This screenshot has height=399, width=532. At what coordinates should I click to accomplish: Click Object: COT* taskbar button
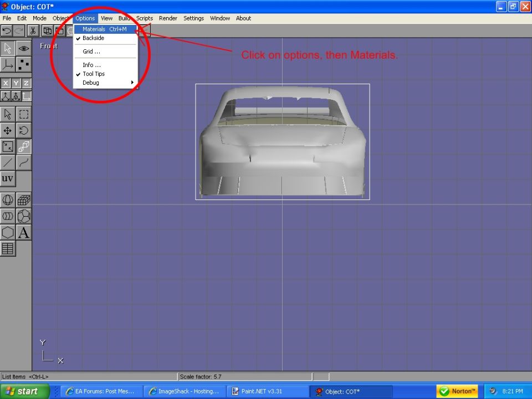[x=351, y=392]
